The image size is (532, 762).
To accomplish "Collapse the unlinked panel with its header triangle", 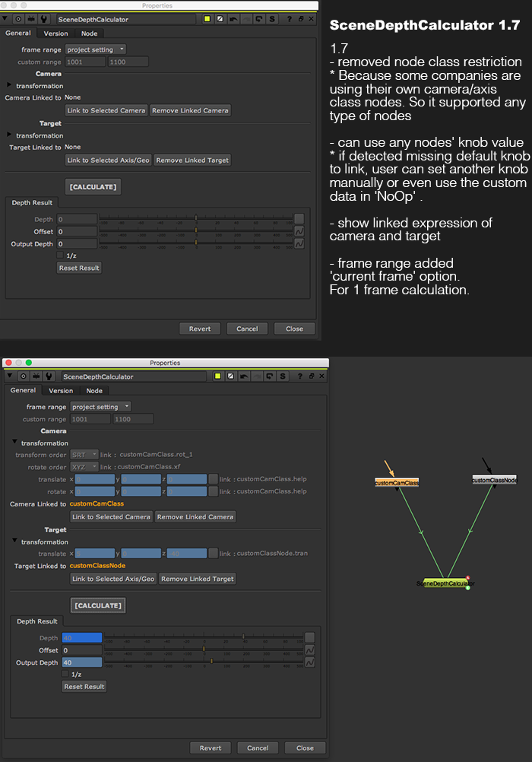I will tap(5, 19).
